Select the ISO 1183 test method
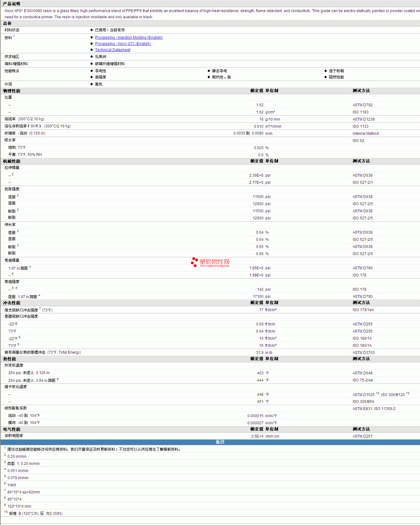 coord(360,112)
